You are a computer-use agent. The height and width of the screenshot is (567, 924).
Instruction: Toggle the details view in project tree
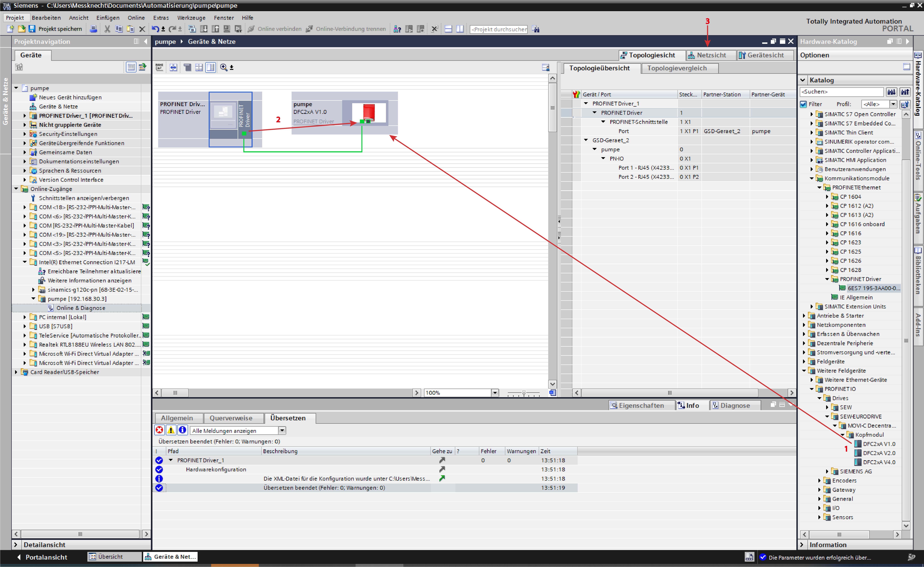[x=131, y=67]
